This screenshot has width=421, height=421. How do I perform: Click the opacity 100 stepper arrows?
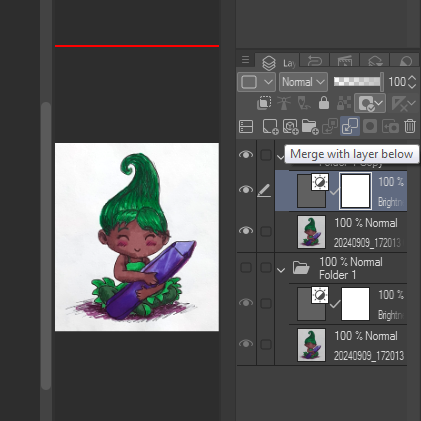pyautogui.click(x=412, y=82)
